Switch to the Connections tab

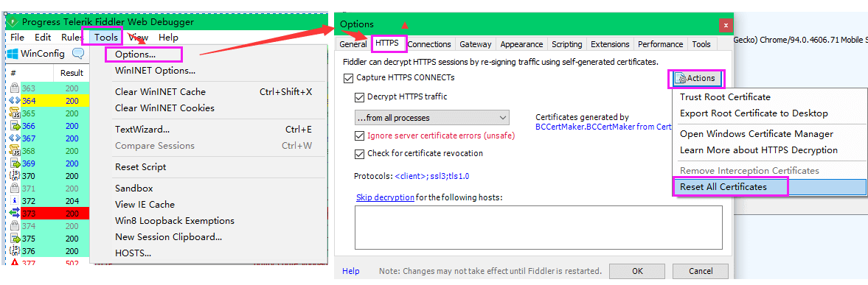click(429, 44)
